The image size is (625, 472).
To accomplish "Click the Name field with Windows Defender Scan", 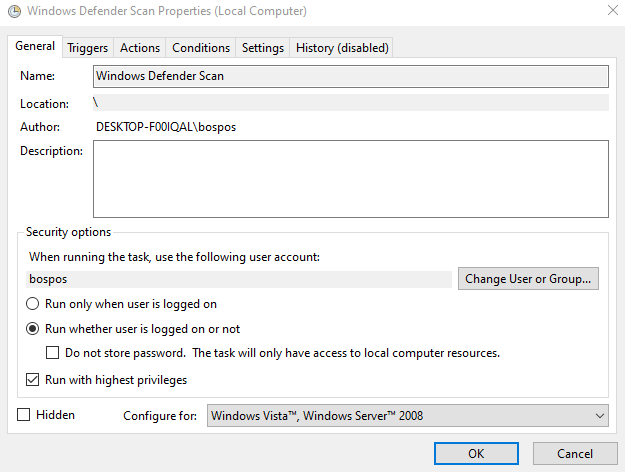I will click(x=351, y=76).
